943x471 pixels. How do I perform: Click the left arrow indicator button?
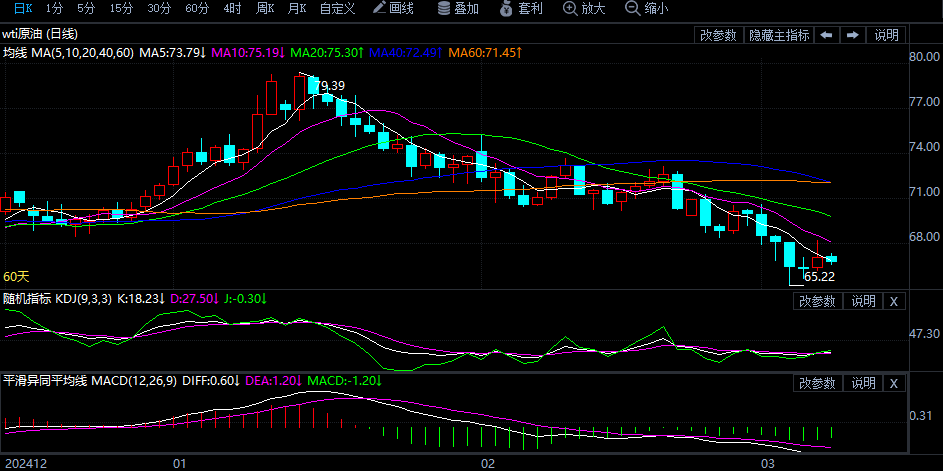827,35
